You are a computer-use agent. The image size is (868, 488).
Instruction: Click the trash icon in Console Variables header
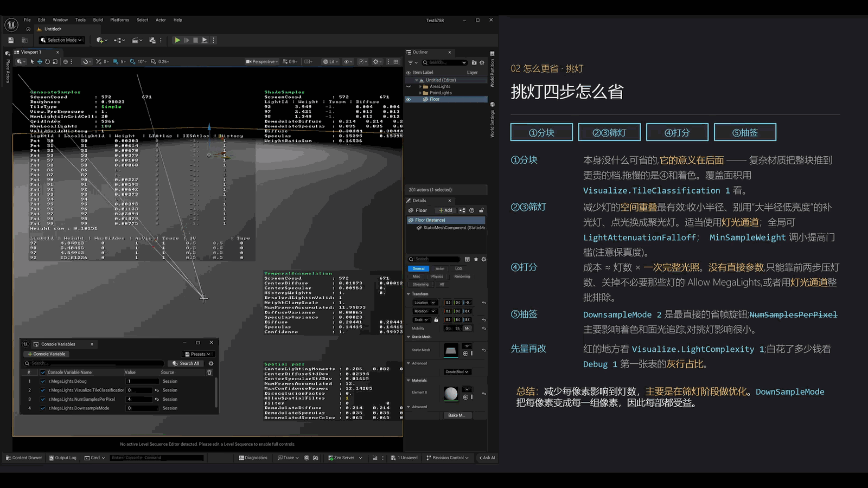tap(209, 373)
